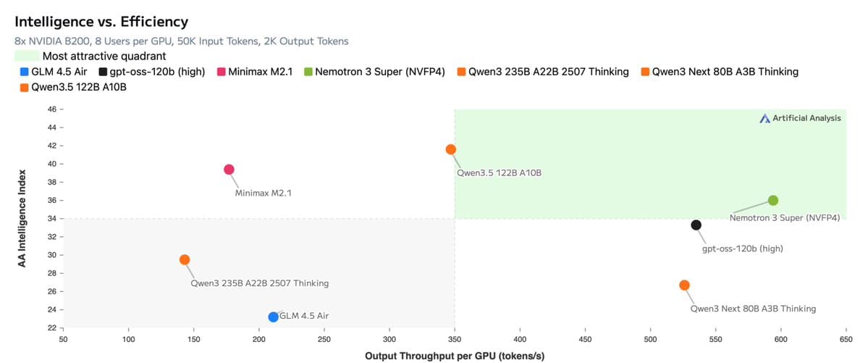Viewport: 868px width, 363px height.
Task: Click the Qwen3 235B A22B 2507 data point
Action: pos(185,259)
